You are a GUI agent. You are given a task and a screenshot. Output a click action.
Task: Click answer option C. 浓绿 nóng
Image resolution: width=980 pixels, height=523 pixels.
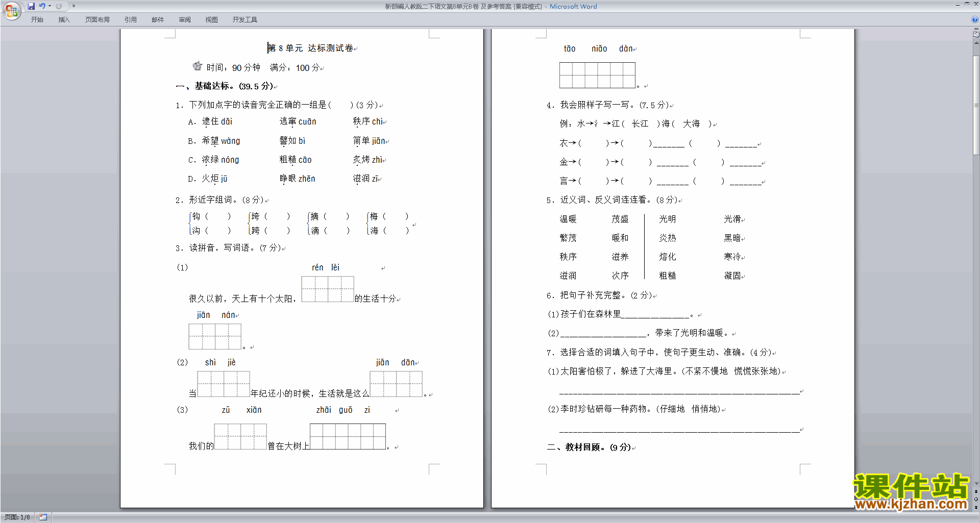[x=213, y=160]
